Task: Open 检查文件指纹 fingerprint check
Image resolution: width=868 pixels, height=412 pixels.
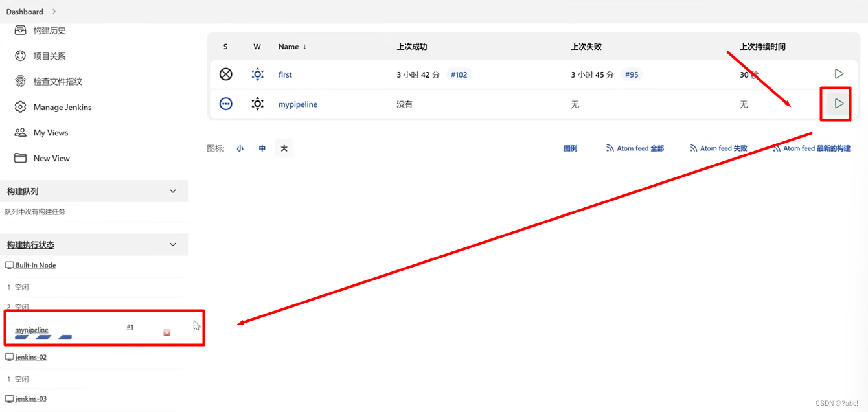Action: coord(58,82)
